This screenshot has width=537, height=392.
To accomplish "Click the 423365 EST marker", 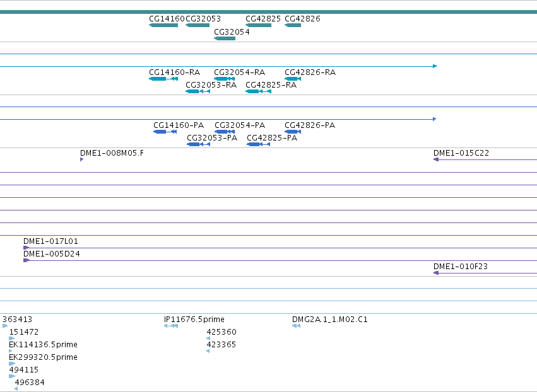I will click(x=208, y=351).
